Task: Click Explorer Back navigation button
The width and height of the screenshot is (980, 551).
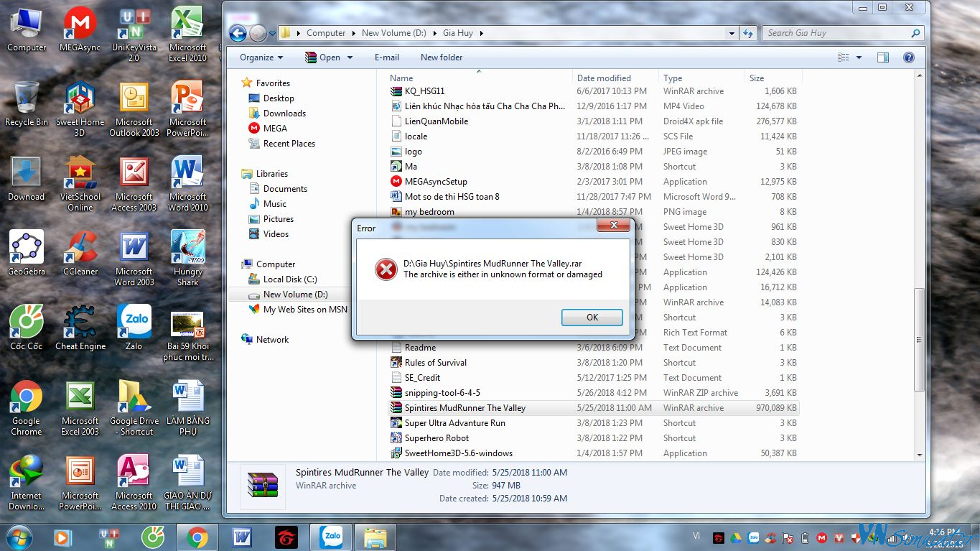Action: pyautogui.click(x=238, y=33)
